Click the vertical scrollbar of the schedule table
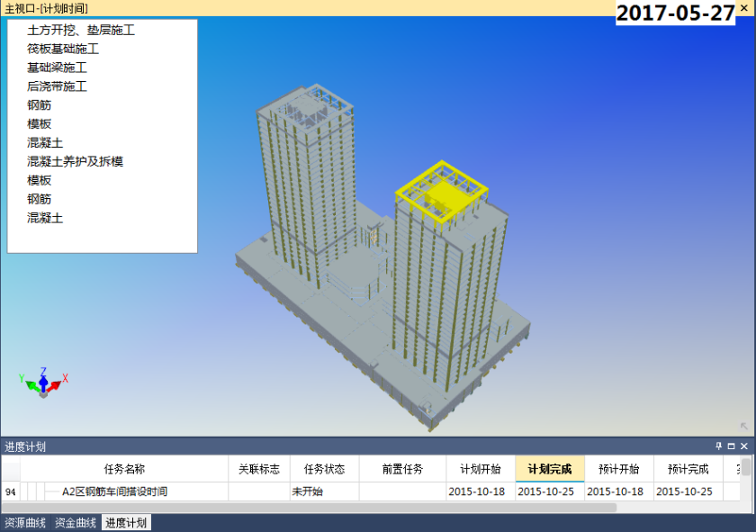This screenshot has width=756, height=532. pos(745,467)
